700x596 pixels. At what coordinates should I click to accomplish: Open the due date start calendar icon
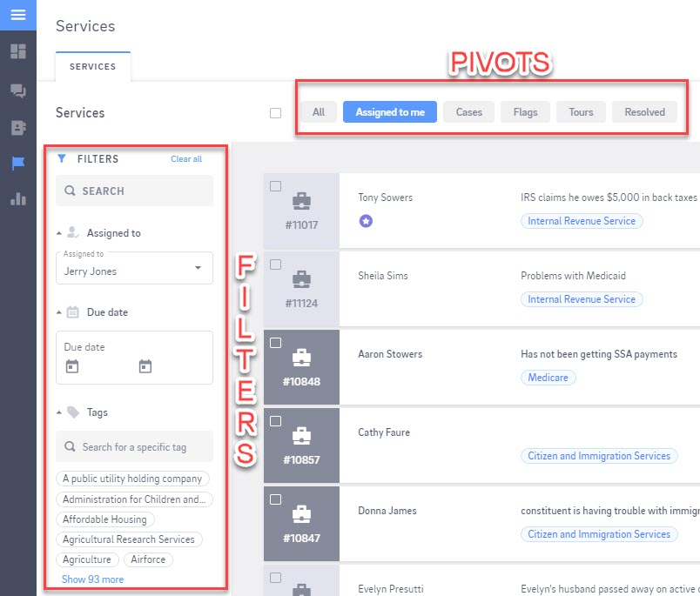click(72, 367)
